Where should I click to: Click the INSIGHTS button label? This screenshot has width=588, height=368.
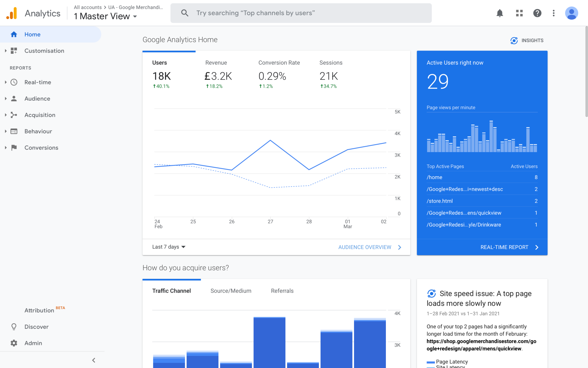pyautogui.click(x=532, y=41)
